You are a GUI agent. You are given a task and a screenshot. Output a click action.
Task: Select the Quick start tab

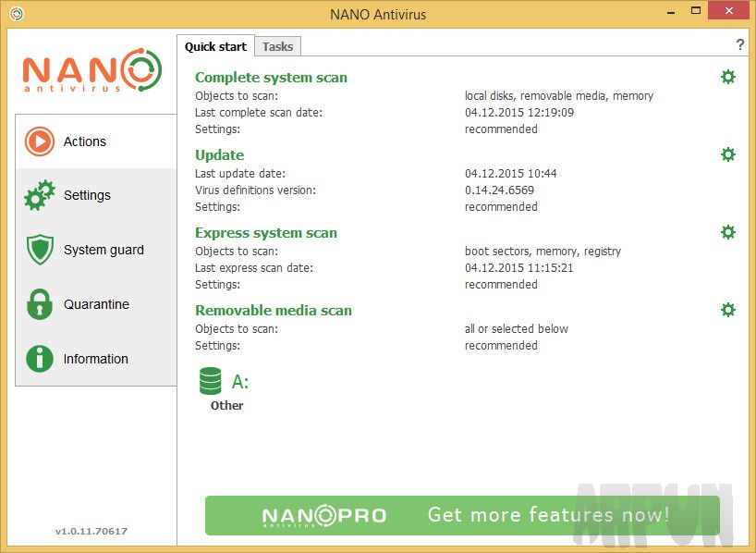(x=215, y=46)
